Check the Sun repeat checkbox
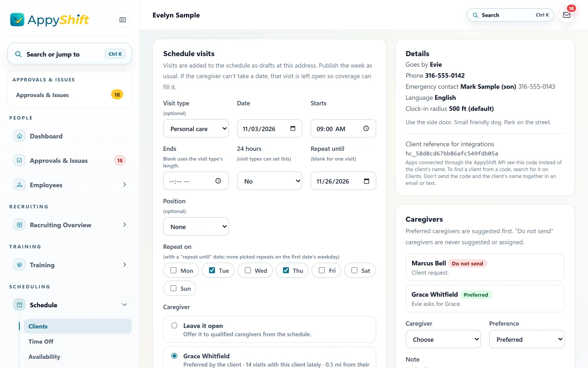The height and width of the screenshot is (368, 588). 173,288
